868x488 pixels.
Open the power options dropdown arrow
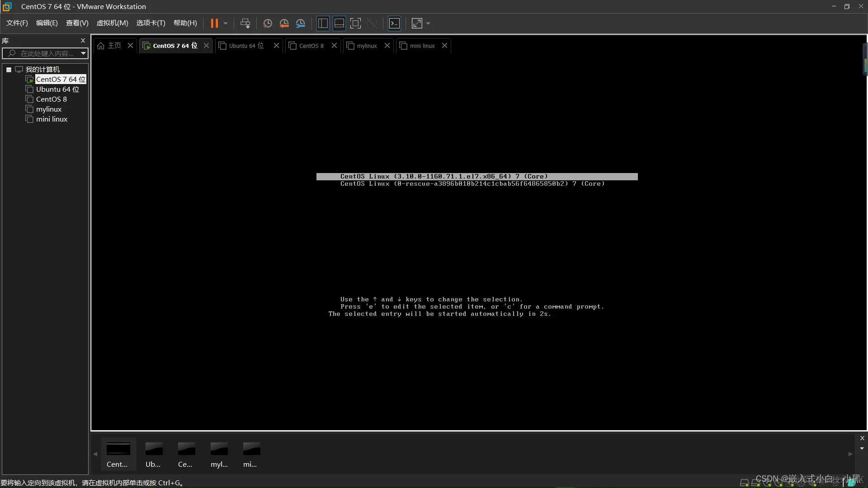click(226, 23)
